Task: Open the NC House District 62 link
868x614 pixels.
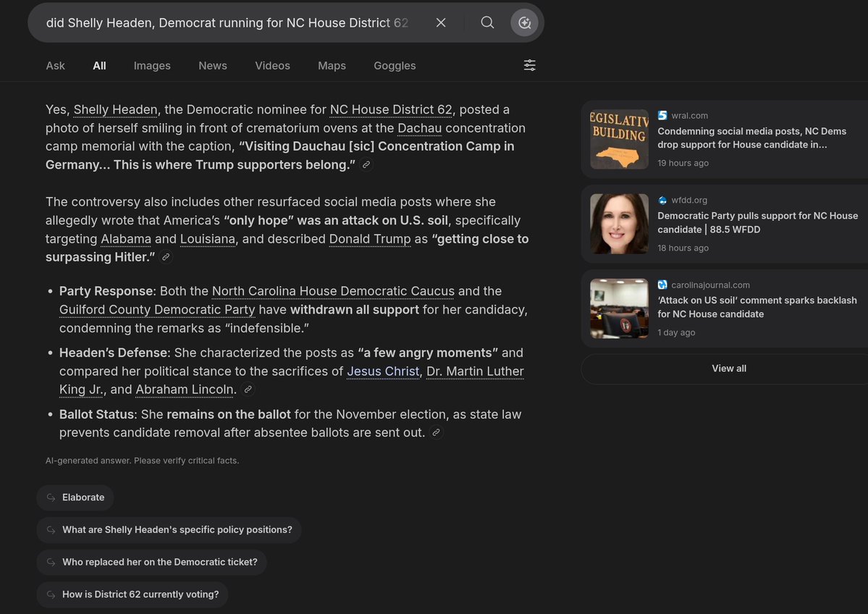Action: (x=391, y=109)
